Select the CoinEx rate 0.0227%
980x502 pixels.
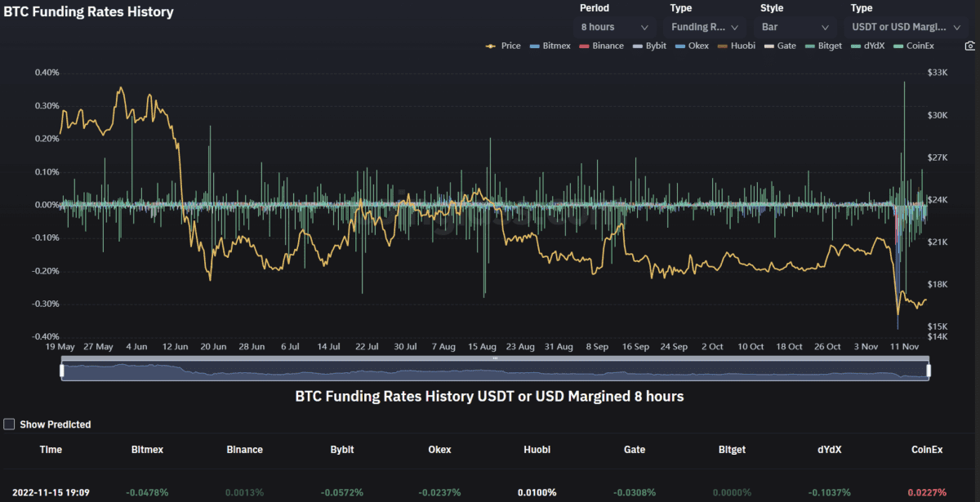tap(927, 492)
